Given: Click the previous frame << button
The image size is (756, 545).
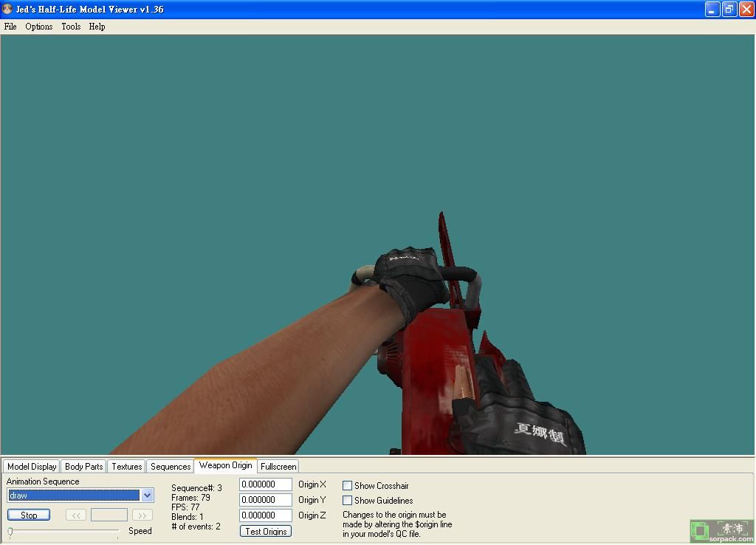Looking at the screenshot, I should click(75, 515).
